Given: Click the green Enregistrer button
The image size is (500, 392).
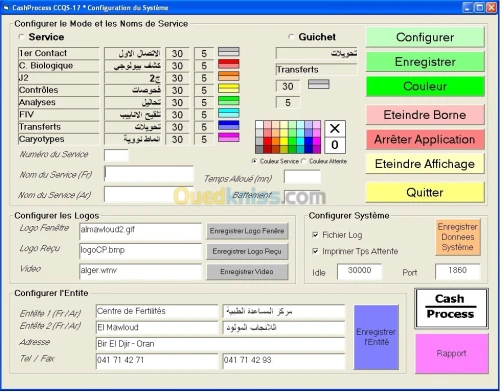Looking at the screenshot, I should pos(425,62).
